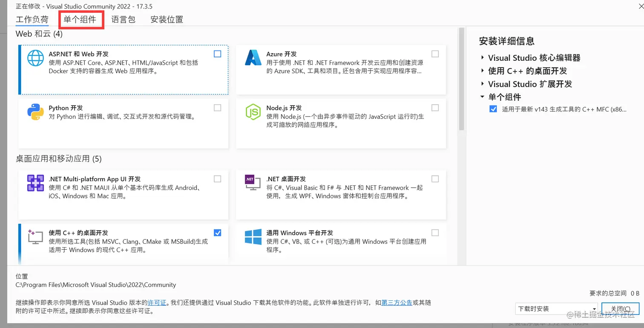
Task: Click the Node.js hexagon icon
Action: (x=253, y=112)
